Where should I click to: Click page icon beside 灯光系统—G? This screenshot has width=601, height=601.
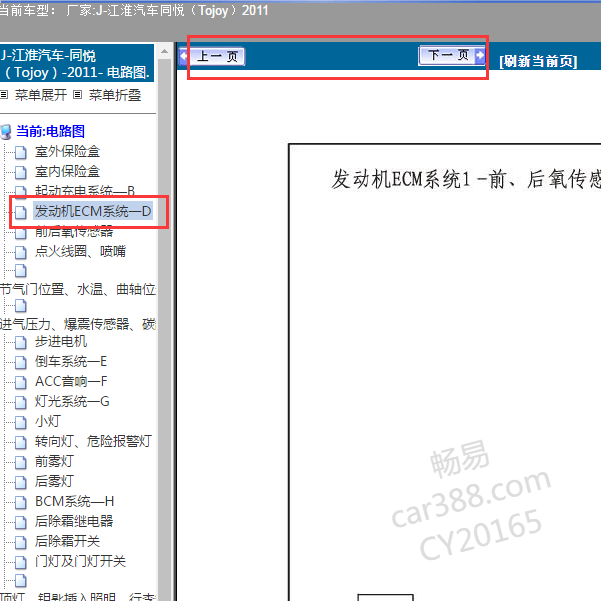tap(21, 402)
